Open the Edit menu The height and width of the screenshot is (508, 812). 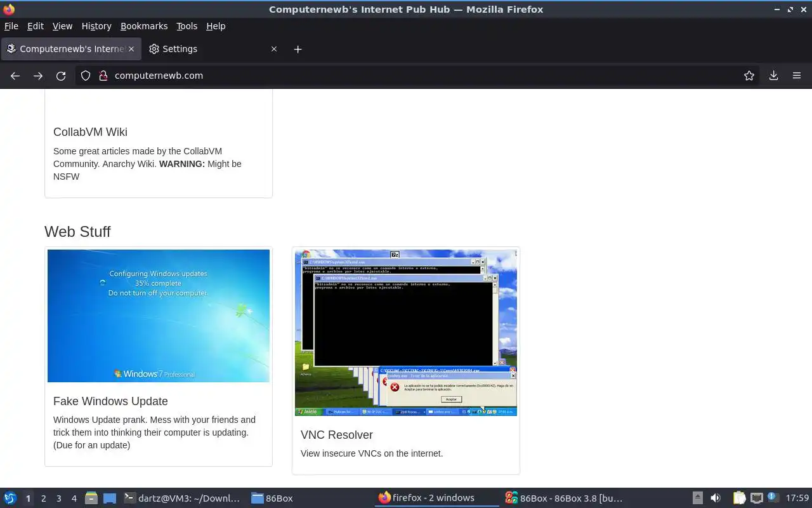36,26
